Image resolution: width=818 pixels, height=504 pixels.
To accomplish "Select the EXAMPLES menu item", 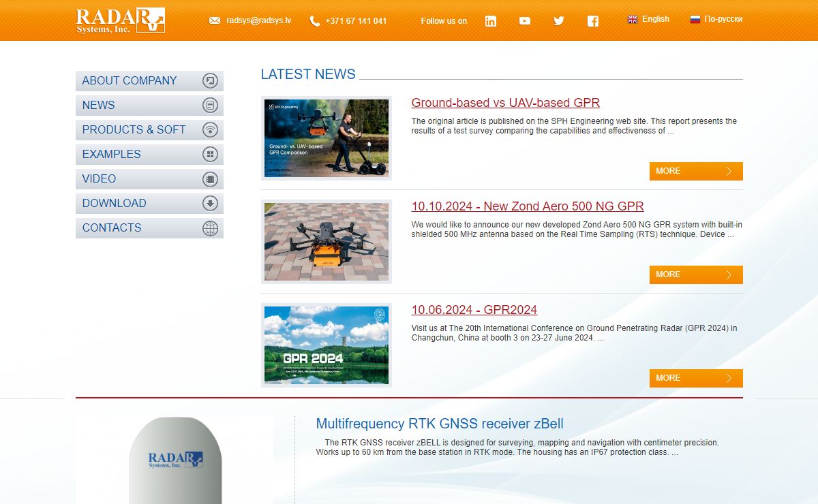I will point(149,155).
